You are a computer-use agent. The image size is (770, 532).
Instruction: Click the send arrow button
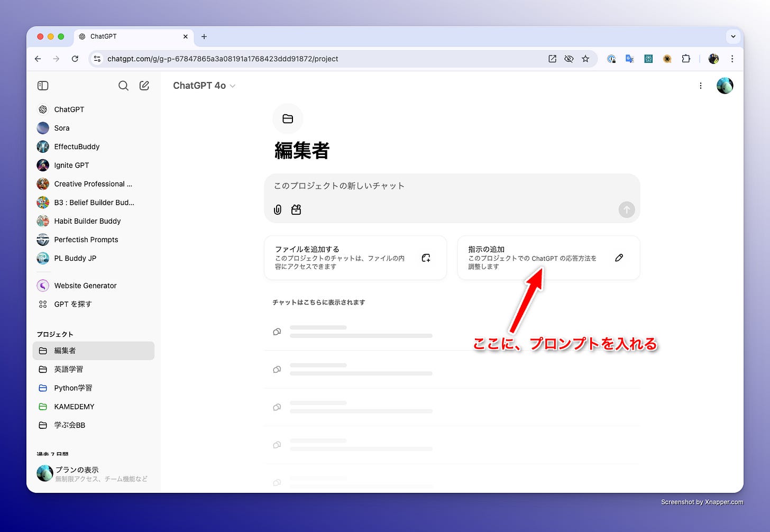pyautogui.click(x=627, y=210)
